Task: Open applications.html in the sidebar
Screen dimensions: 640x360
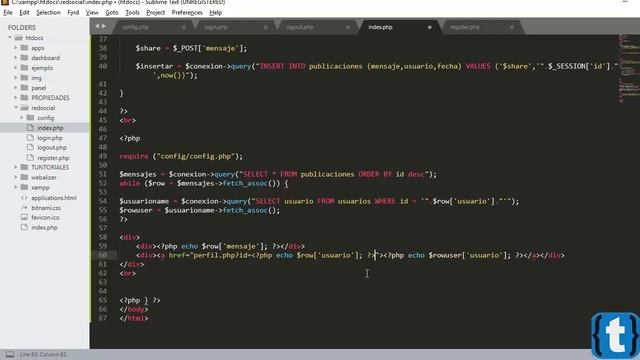Action: point(54,198)
